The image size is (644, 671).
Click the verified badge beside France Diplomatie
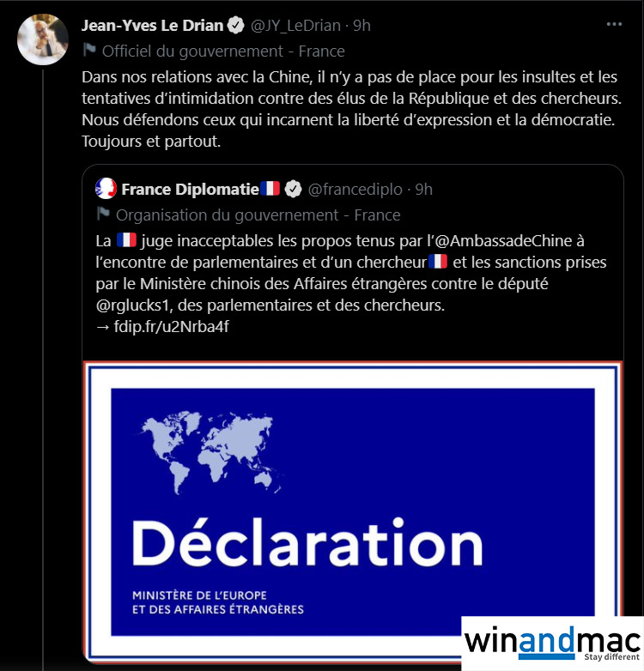(294, 189)
